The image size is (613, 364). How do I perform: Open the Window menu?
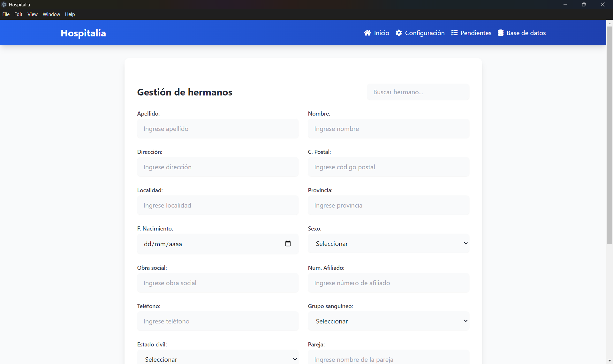coord(51,14)
